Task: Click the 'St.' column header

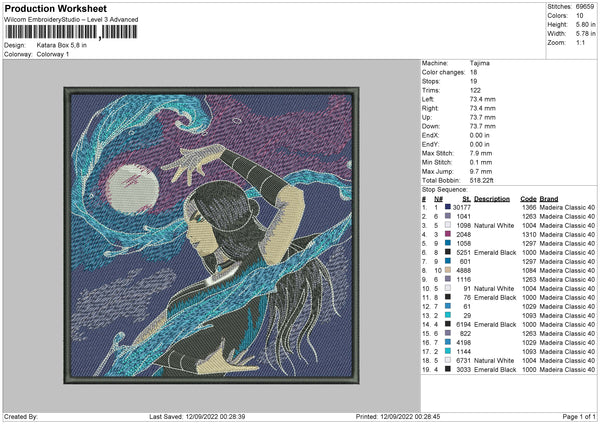Action: pyautogui.click(x=466, y=199)
